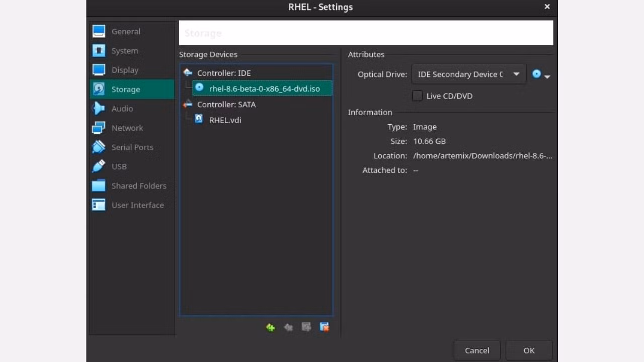This screenshot has width=644, height=362.
Task: Confirm settings with the OK button
Action: pos(529,350)
